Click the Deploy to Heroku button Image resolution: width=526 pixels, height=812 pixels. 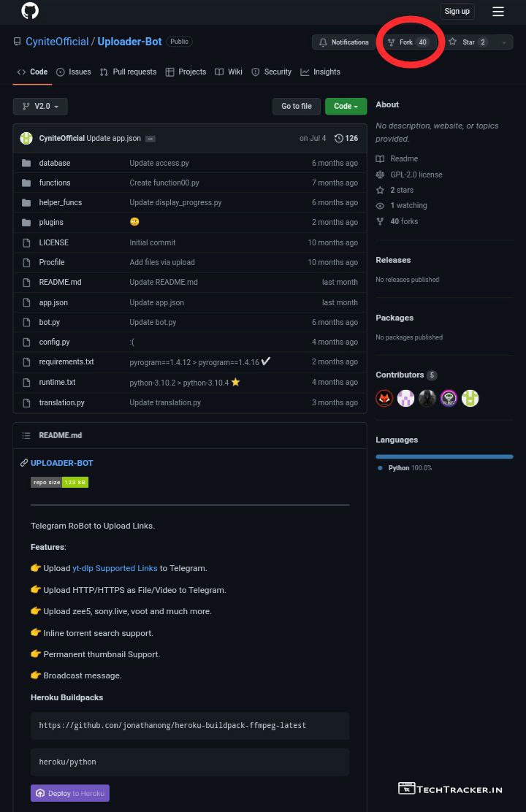tap(70, 793)
